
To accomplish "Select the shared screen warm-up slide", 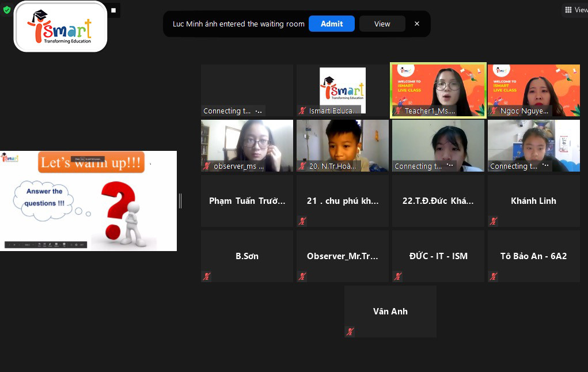I will [88, 200].
